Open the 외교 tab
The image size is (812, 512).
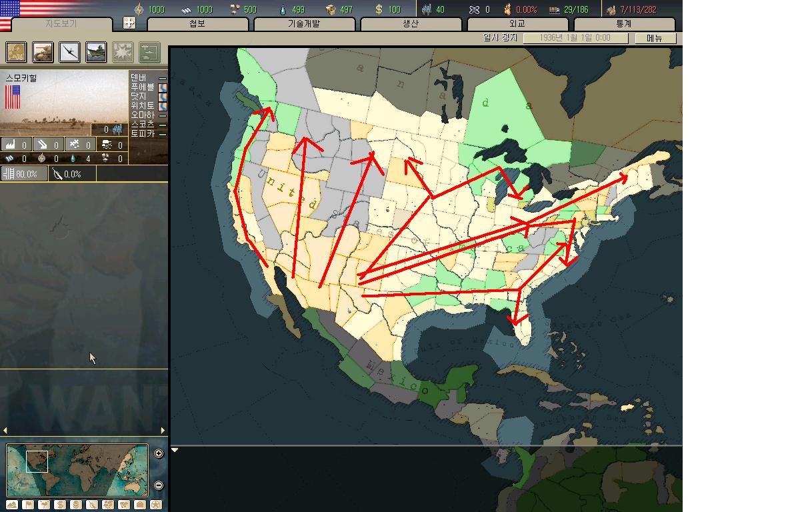pos(517,24)
